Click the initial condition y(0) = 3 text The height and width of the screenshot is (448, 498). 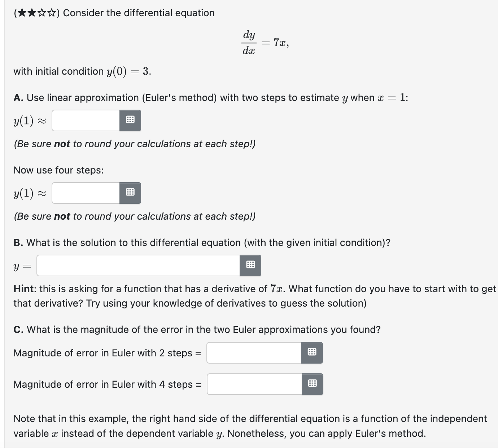click(x=82, y=71)
